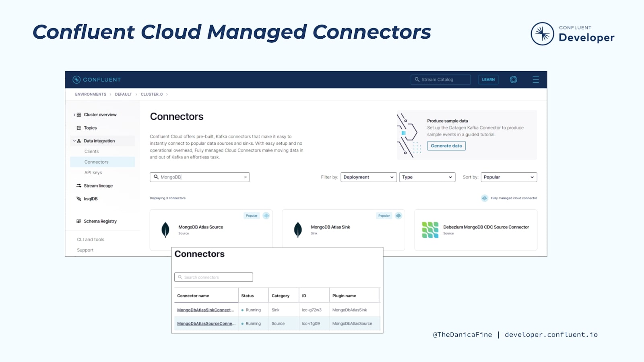Click the managed-connector badge on MongoDB Atlas Sink
Image resolution: width=644 pixels, height=362 pixels.
[398, 216]
